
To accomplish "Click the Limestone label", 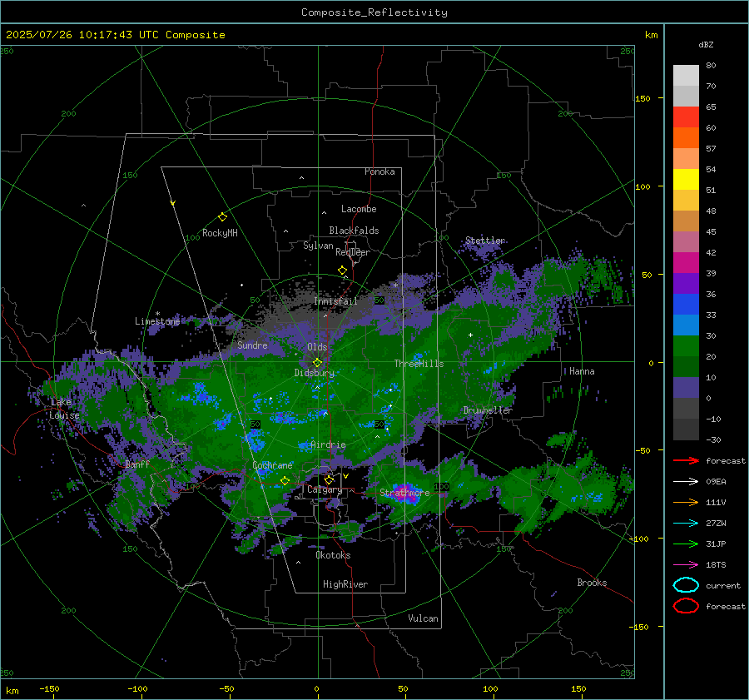I will coord(157,321).
